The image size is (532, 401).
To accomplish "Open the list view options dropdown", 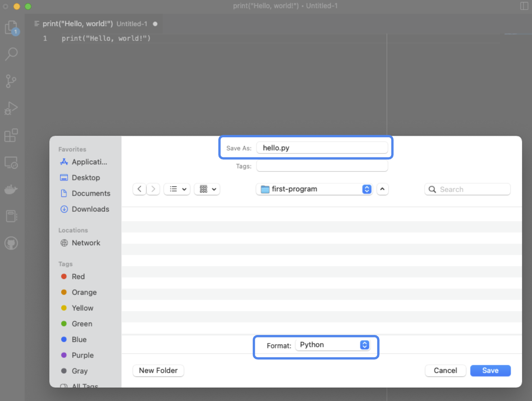I will [177, 189].
